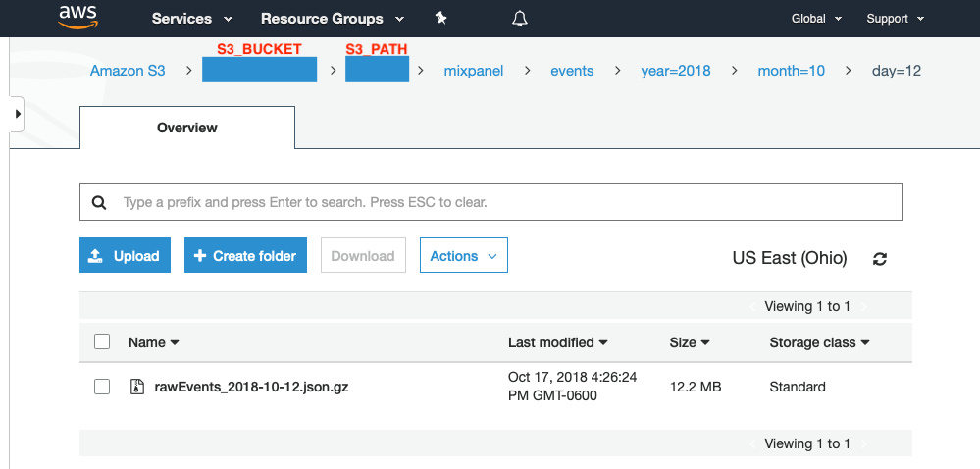The height and width of the screenshot is (469, 980).
Task: Click the US East (Ohio) region label
Action: [x=790, y=258]
